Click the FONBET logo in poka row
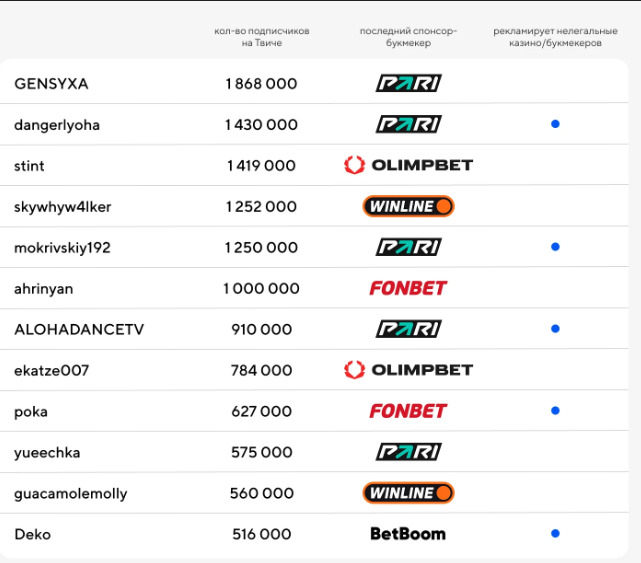641x563 pixels. click(x=408, y=411)
